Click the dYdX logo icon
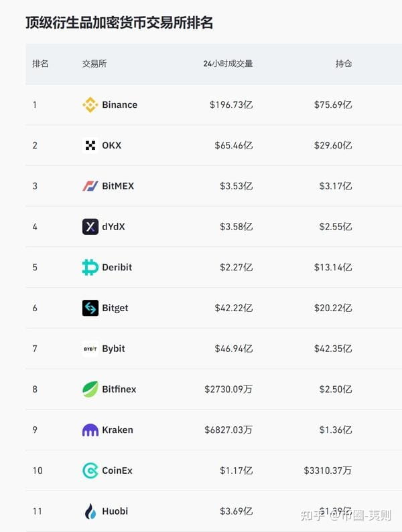 pyautogui.click(x=90, y=227)
